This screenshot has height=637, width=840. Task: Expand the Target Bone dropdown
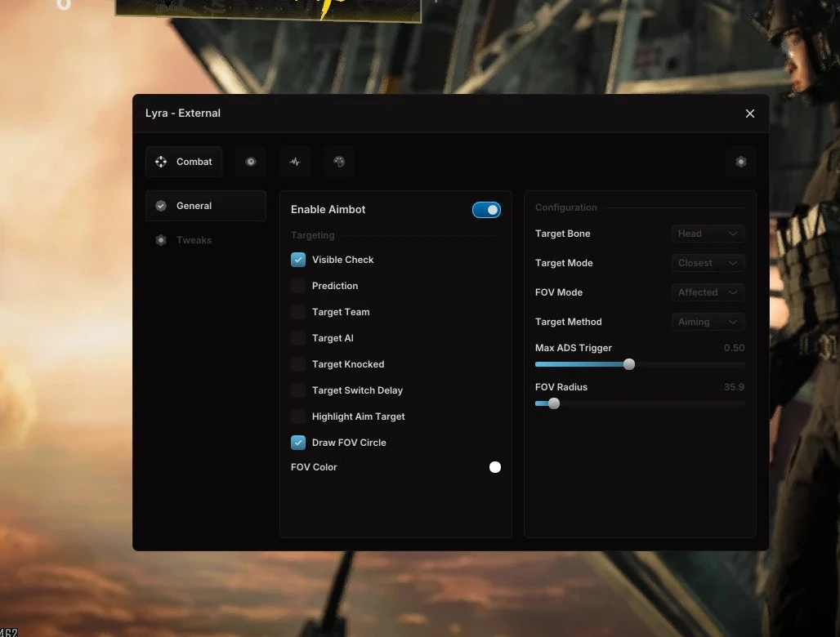pyautogui.click(x=708, y=234)
